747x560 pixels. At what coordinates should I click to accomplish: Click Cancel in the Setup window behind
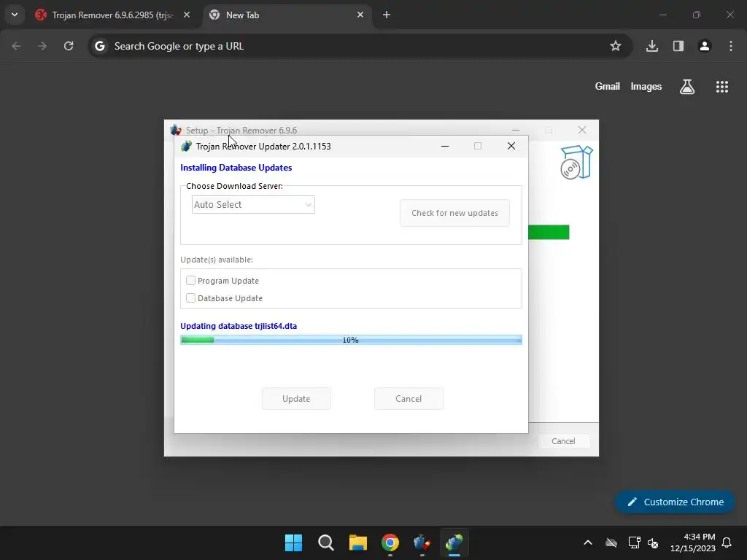[x=564, y=441]
